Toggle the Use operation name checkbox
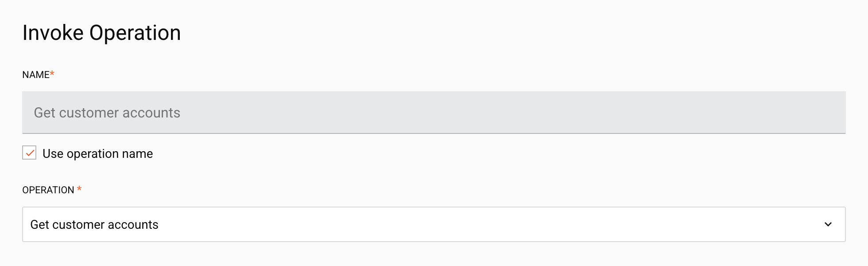This screenshot has width=868, height=266. pos(29,153)
